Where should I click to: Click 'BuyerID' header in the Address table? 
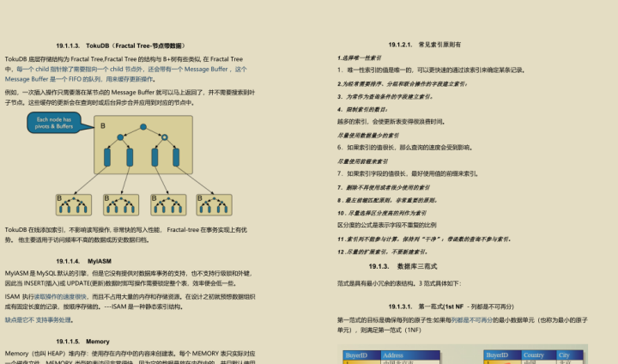point(362,355)
